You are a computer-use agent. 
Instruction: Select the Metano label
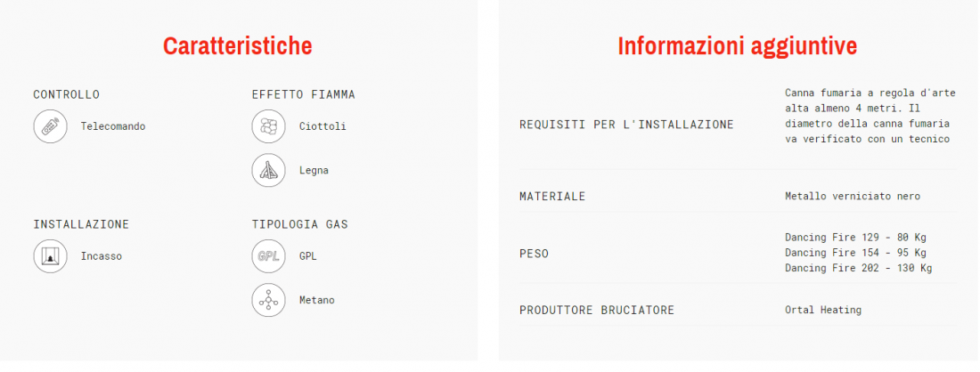317,300
